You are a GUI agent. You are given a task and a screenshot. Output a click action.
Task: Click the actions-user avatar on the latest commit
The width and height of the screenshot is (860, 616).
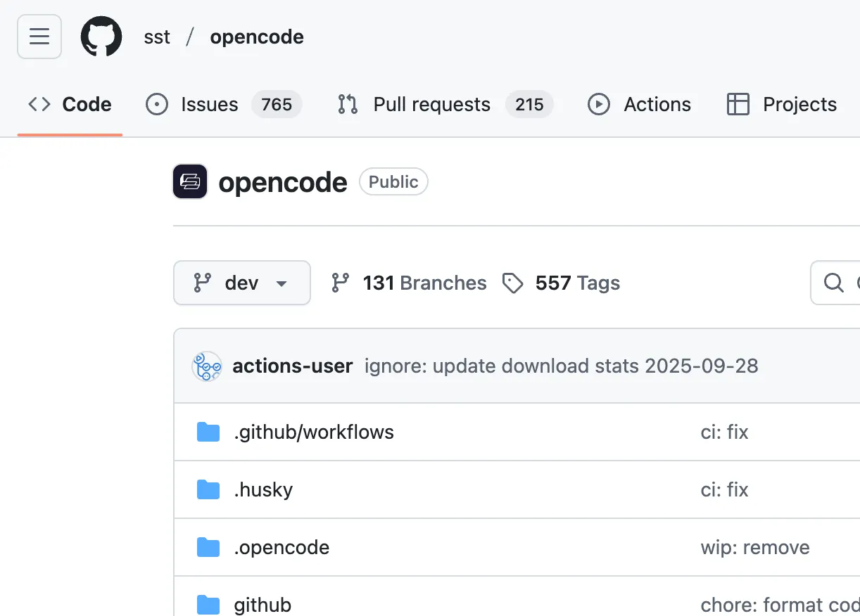[206, 366]
